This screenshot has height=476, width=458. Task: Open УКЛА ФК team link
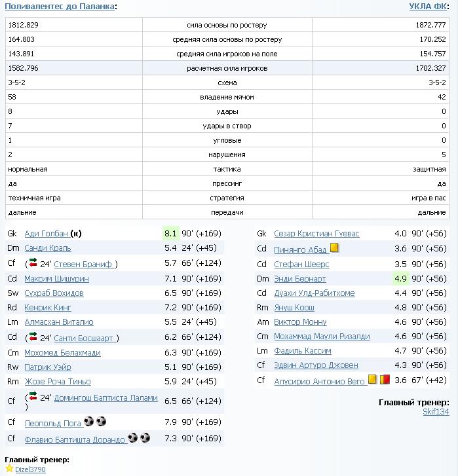(x=428, y=6)
